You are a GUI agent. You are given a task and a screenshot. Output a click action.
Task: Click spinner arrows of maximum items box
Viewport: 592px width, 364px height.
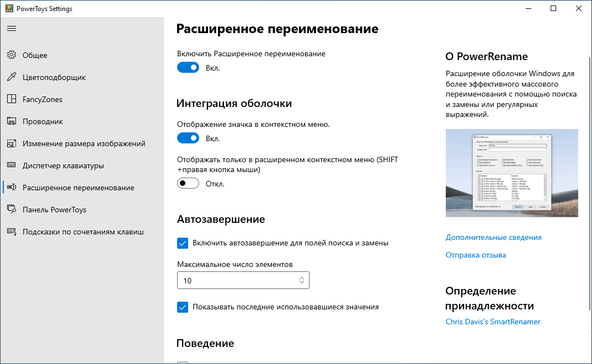pos(302,280)
